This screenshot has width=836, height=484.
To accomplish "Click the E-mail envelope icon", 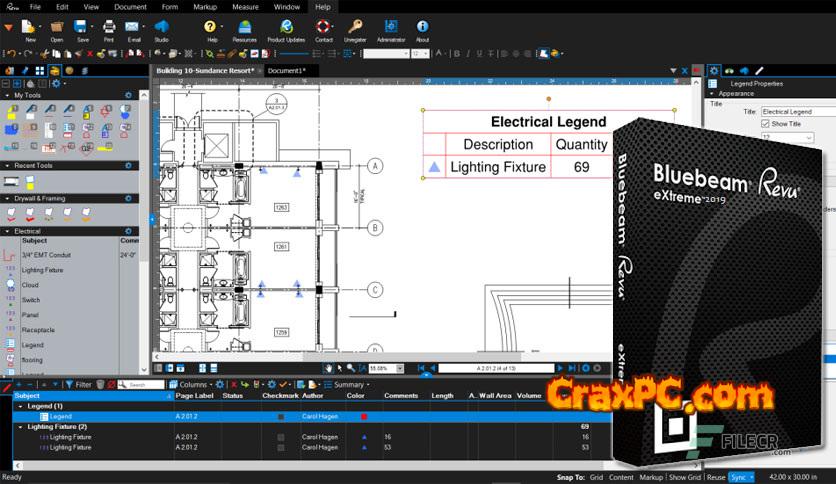I will click(x=134, y=28).
